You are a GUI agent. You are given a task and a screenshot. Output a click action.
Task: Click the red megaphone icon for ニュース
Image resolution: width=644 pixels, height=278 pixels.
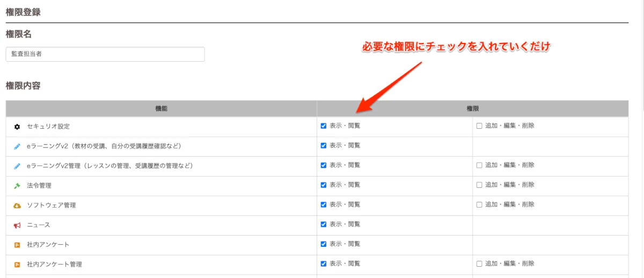[17, 225]
